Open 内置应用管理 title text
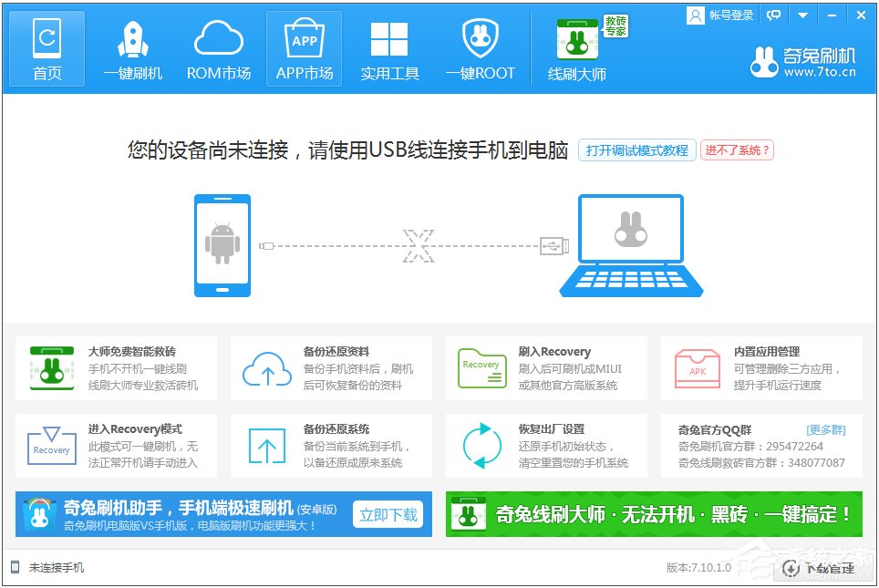 (767, 352)
